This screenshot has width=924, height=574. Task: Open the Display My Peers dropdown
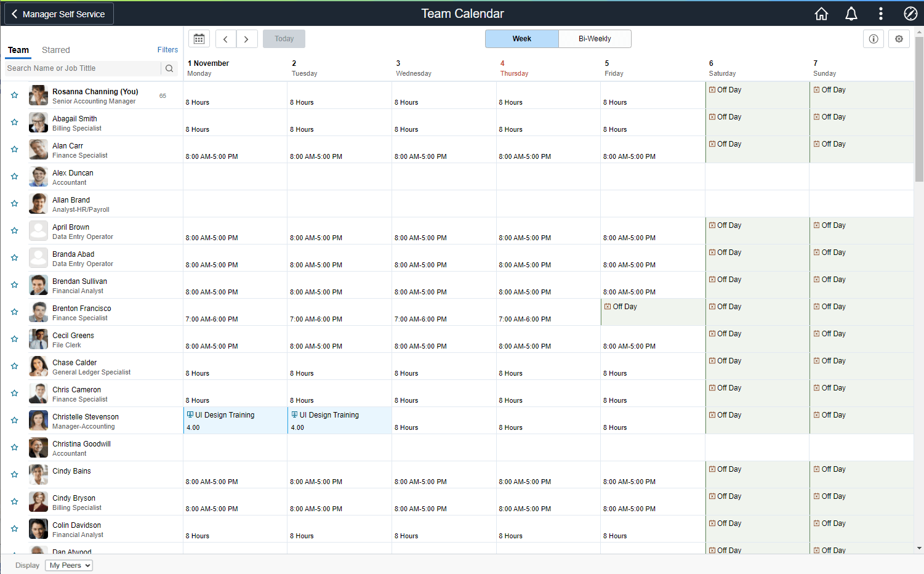pyautogui.click(x=68, y=565)
